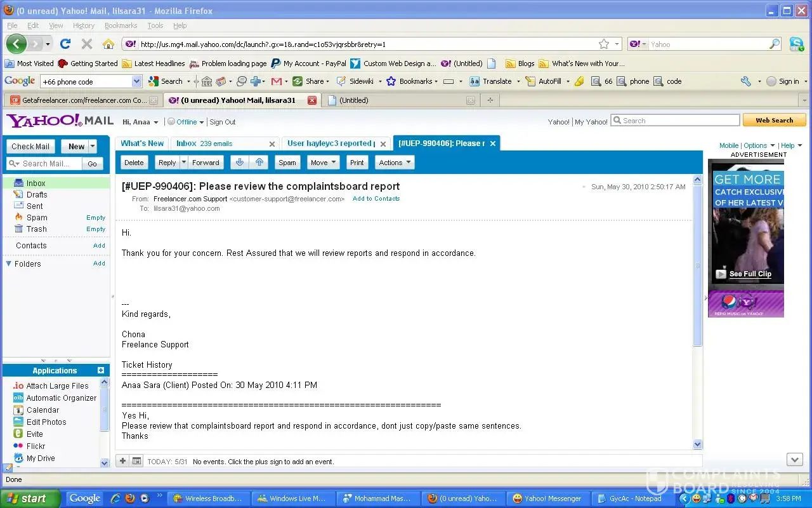Open Google toolbar wrench settings

point(745,81)
